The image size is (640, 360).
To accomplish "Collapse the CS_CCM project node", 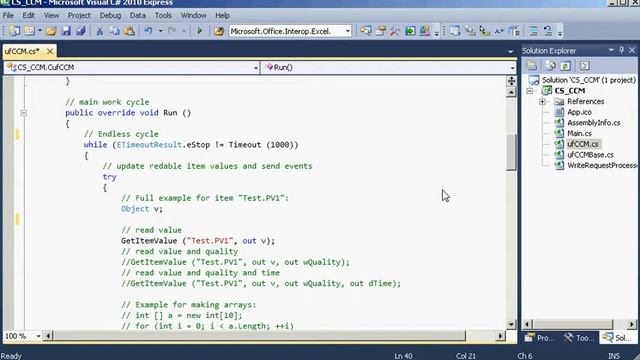I will (530, 91).
